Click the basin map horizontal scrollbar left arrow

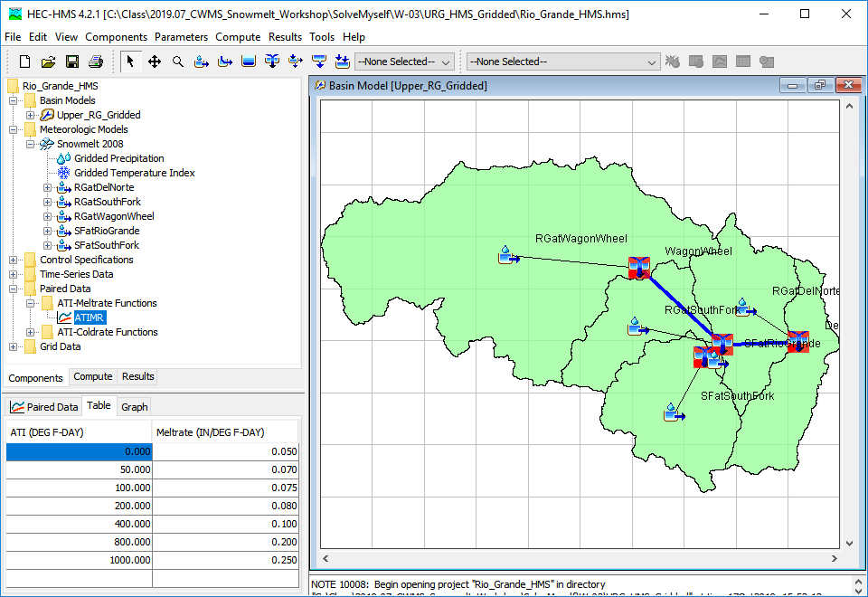(325, 559)
